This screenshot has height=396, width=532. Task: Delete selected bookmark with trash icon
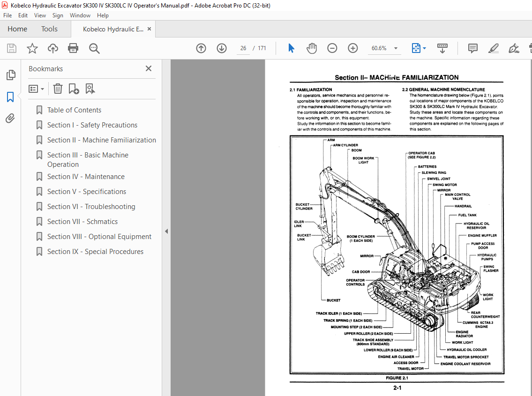[58, 89]
